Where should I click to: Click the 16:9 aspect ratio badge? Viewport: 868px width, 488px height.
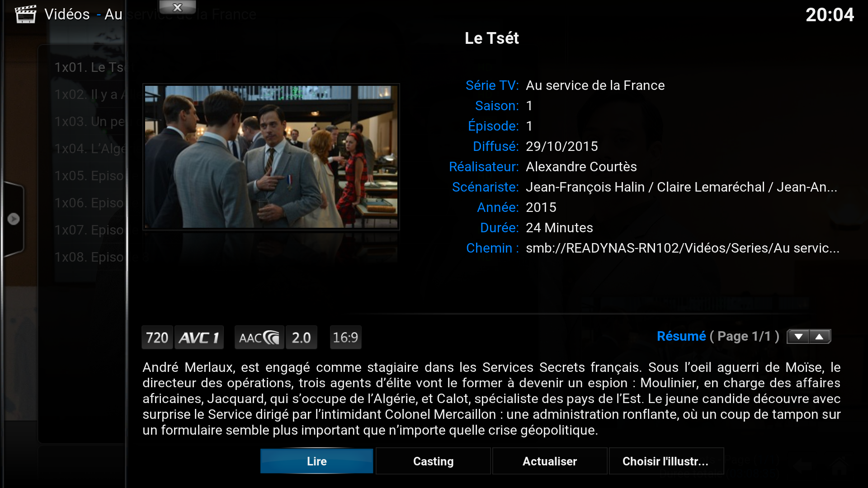coord(346,338)
